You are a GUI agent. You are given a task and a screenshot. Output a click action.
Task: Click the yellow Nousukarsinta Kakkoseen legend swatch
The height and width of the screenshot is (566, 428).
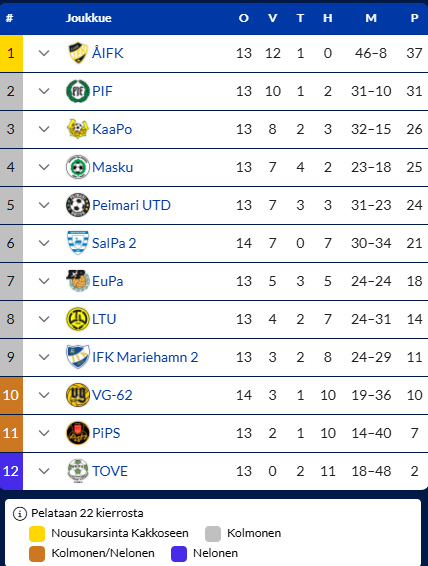(x=37, y=534)
